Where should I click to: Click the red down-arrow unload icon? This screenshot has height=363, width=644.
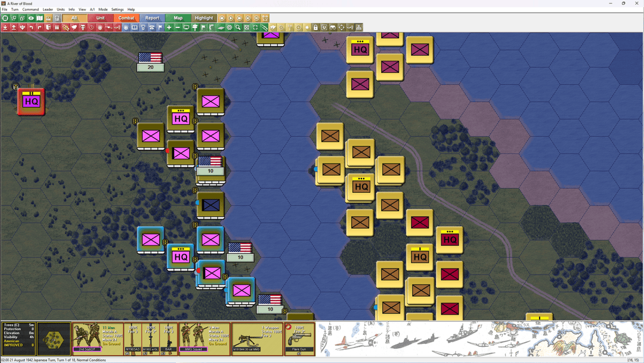pyautogui.click(x=5, y=27)
